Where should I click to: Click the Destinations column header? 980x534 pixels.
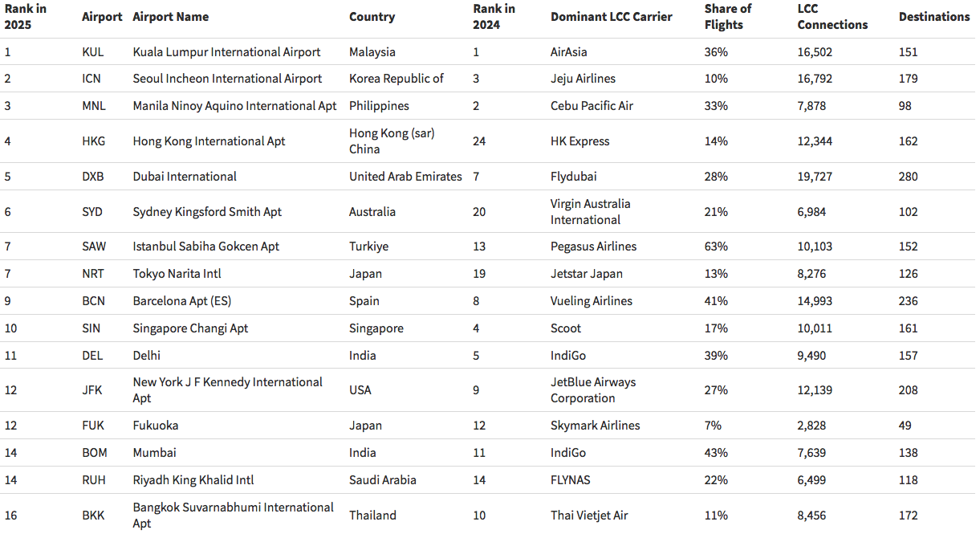(x=933, y=17)
